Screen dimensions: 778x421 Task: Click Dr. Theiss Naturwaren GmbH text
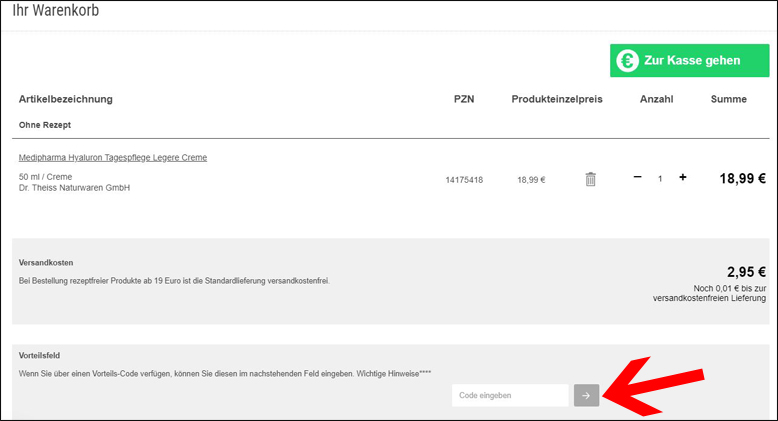coord(74,188)
